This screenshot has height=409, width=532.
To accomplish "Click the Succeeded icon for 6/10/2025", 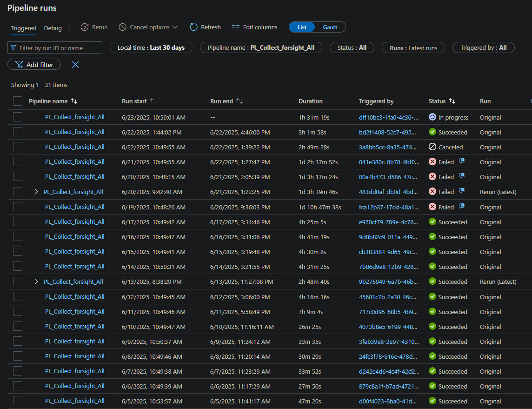I will pos(432,327).
